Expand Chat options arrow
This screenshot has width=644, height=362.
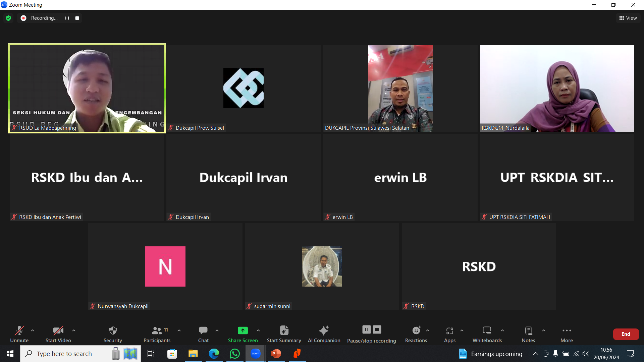tap(217, 330)
